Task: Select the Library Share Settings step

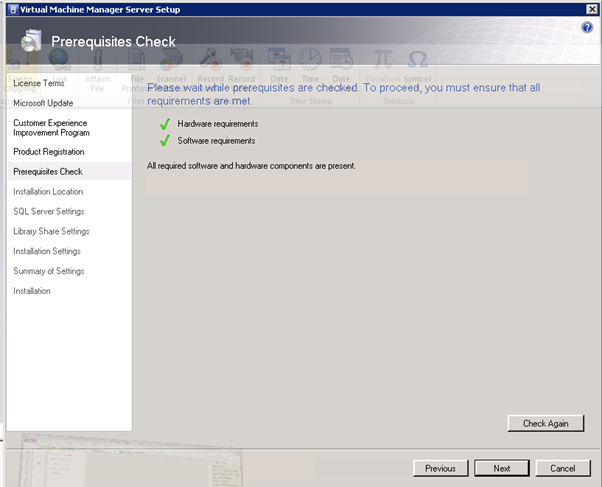Action: click(x=51, y=231)
